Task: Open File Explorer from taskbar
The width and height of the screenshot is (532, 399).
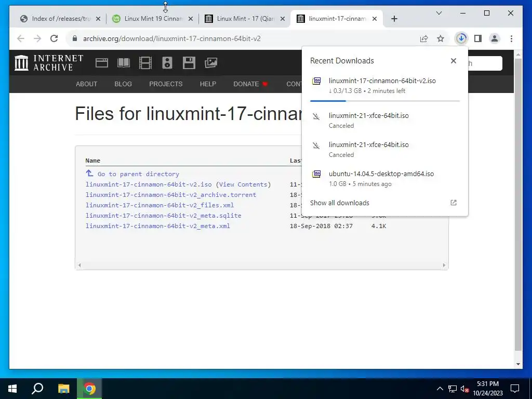Action: [63, 389]
